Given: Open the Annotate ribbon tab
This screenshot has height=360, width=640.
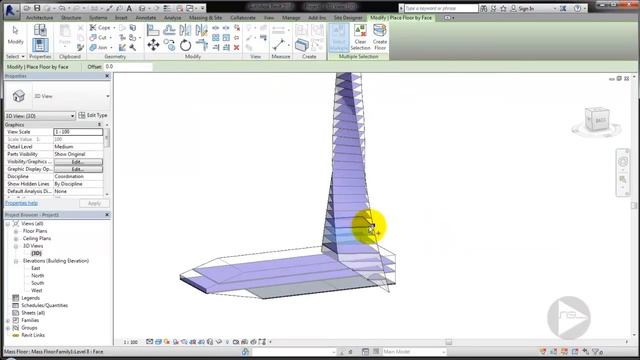Looking at the screenshot, I should point(146,18).
